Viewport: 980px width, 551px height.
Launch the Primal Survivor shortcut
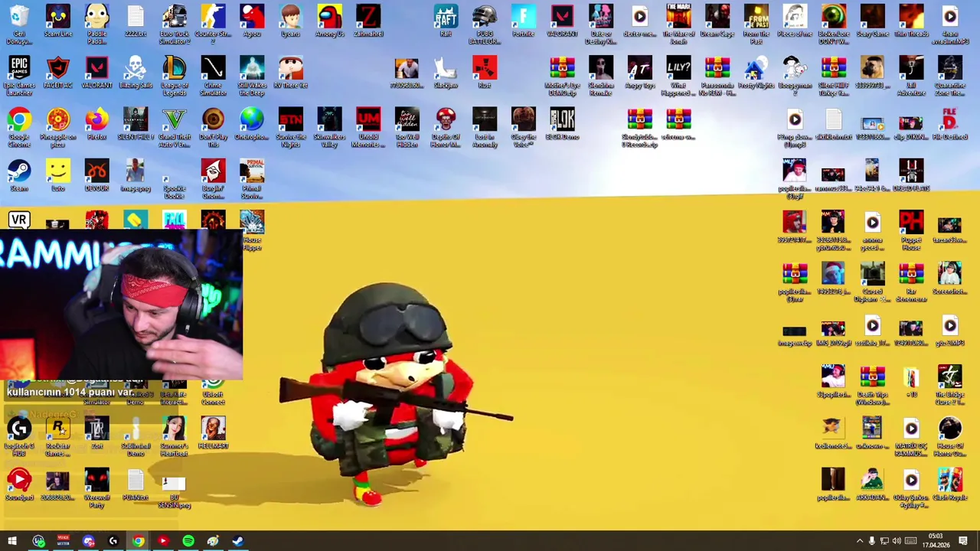pyautogui.click(x=252, y=178)
